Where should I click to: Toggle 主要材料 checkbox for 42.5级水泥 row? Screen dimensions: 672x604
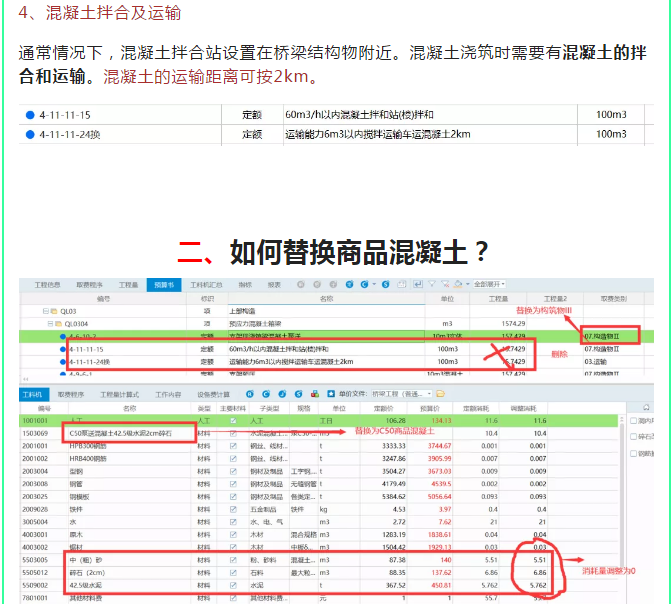(x=234, y=586)
